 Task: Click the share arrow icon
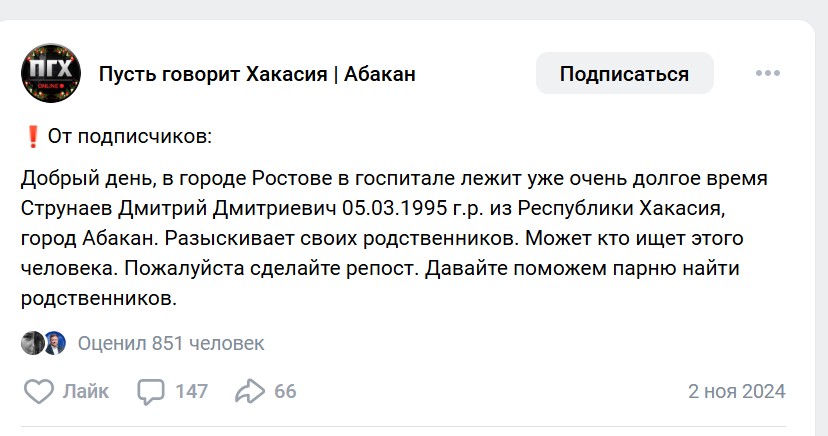click(249, 391)
